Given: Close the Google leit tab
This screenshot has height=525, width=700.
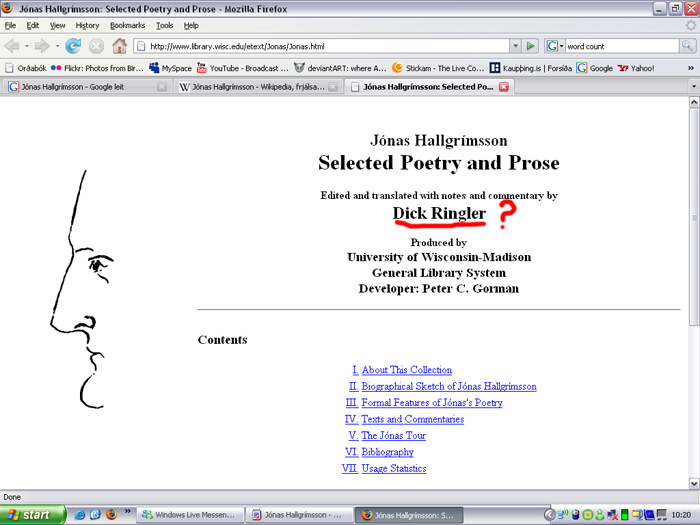Looking at the screenshot, I should pos(162,87).
